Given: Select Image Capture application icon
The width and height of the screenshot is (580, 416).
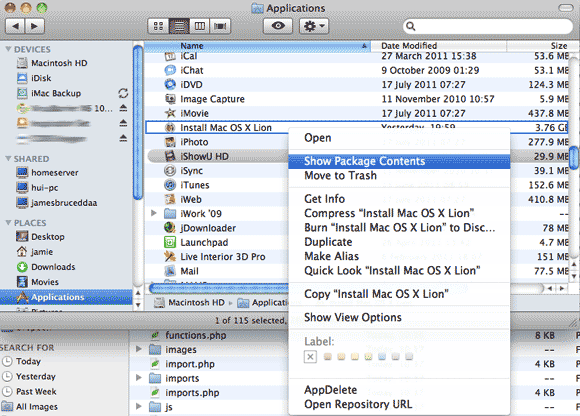Looking at the screenshot, I should (170, 99).
